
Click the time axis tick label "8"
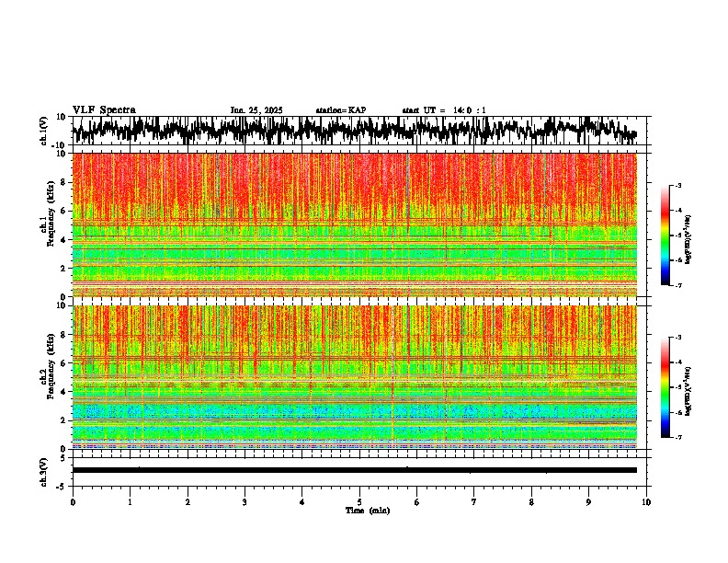[531, 502]
